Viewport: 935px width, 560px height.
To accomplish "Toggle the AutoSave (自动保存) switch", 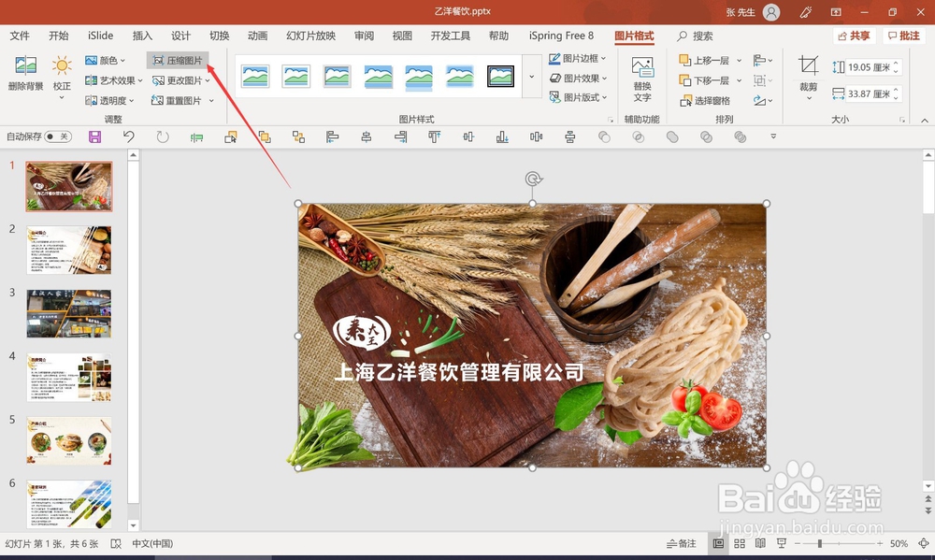I will click(x=58, y=136).
